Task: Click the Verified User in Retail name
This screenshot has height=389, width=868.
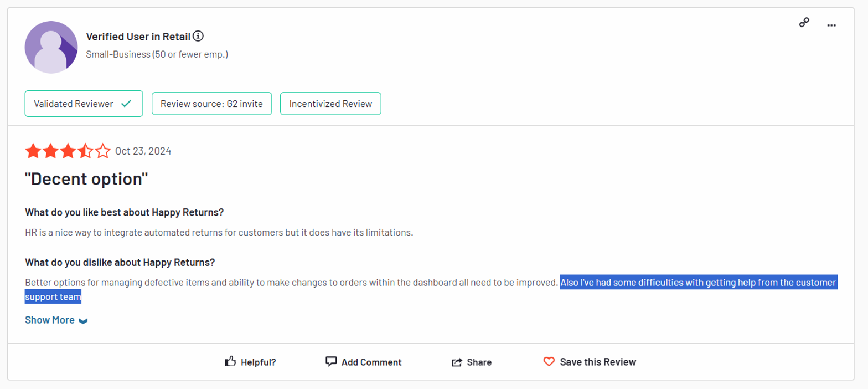Action: click(x=138, y=37)
